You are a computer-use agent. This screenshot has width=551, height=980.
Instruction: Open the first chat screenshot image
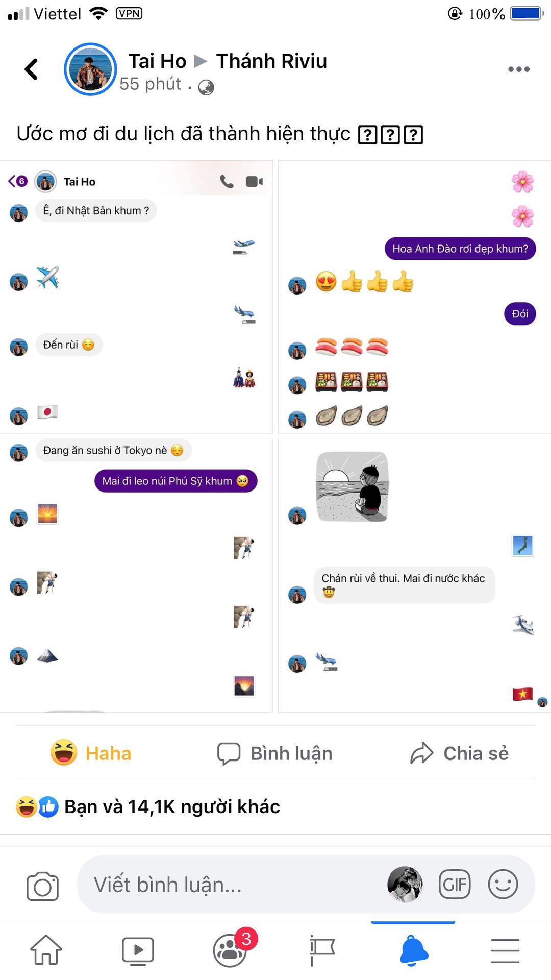coord(136,297)
